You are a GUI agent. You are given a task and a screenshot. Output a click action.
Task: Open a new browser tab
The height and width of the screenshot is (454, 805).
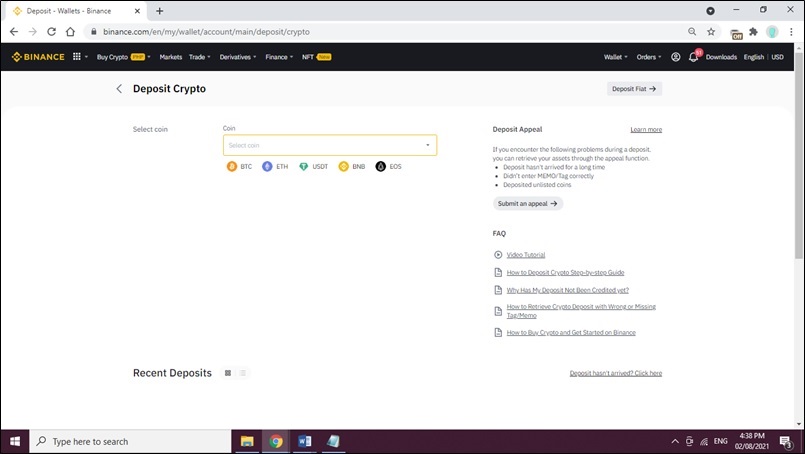[x=160, y=11]
